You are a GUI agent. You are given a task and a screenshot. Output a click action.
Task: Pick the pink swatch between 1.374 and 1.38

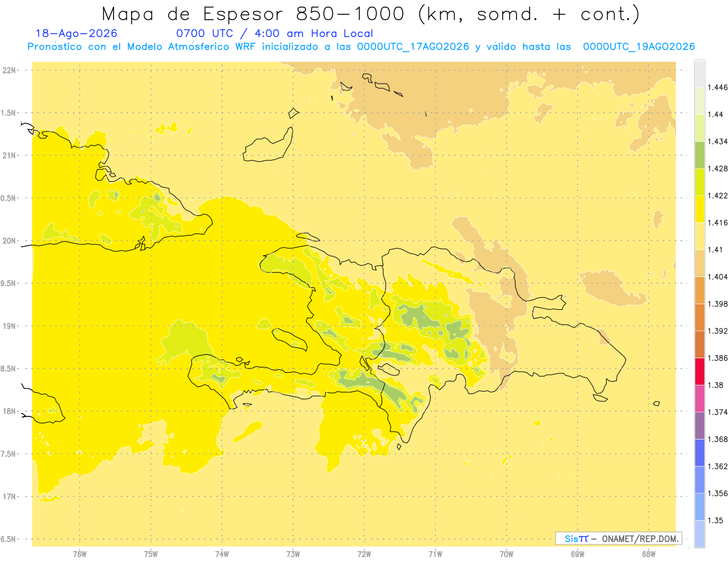click(699, 398)
